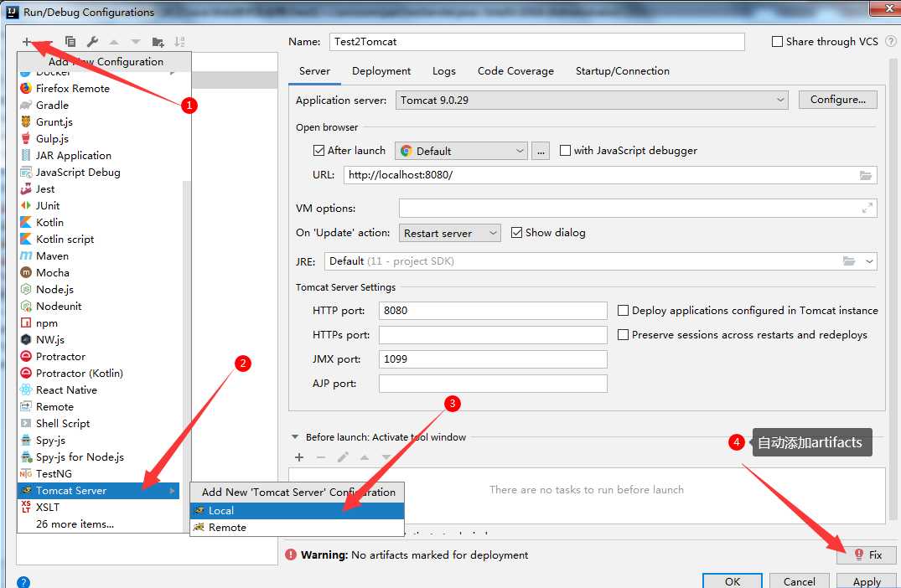Show 26 more items in list

(75, 524)
